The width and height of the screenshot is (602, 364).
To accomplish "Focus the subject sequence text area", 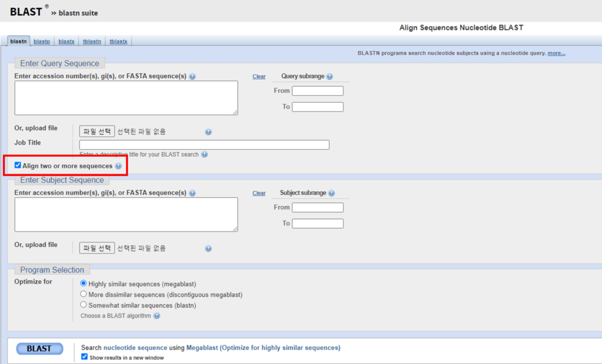I will point(126,214).
